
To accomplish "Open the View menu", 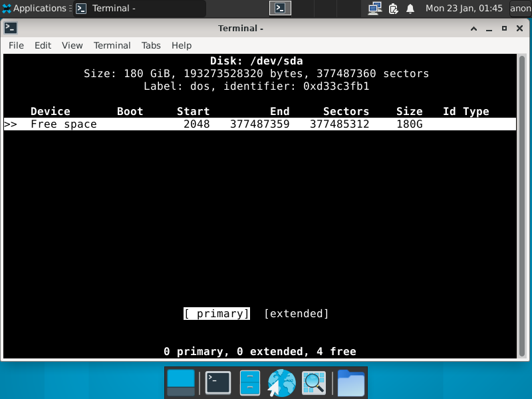I will pos(72,45).
